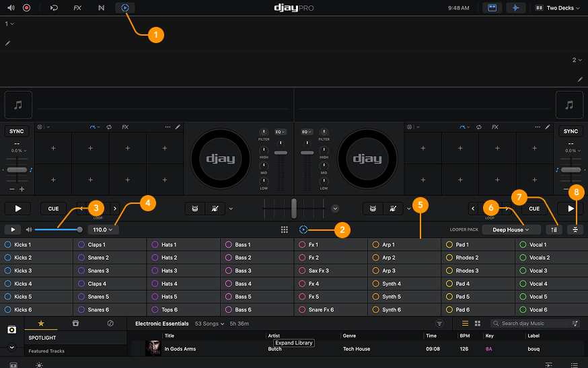588x368 pixels.
Task: Toggle the Neural Mix icon in top toolbar
Action: point(101,7)
